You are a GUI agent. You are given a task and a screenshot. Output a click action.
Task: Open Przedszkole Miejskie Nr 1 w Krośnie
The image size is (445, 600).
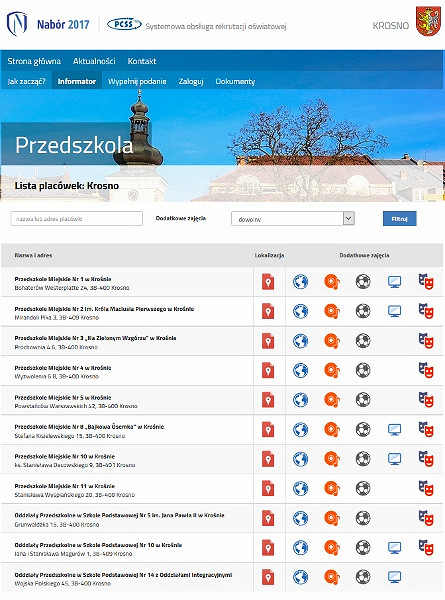(63, 279)
